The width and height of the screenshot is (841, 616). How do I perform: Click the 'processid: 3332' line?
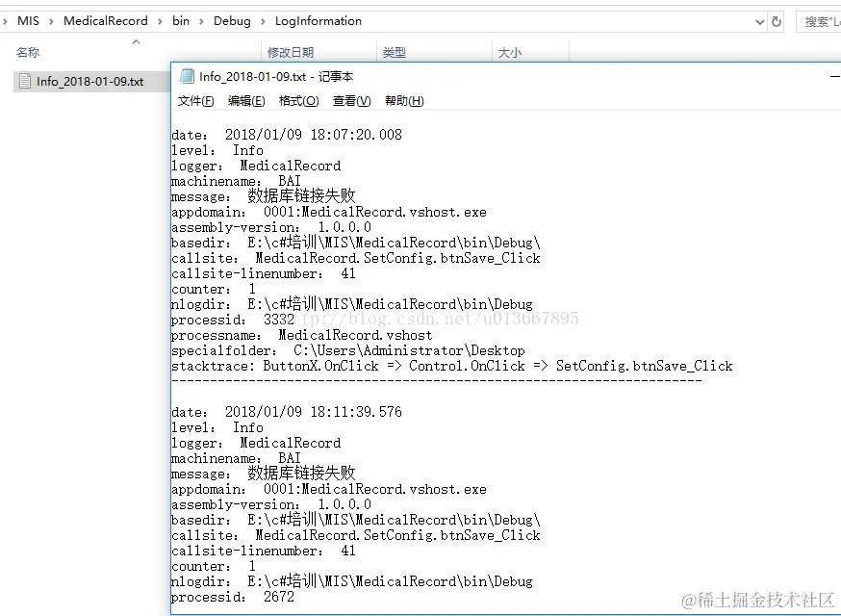click(x=233, y=320)
